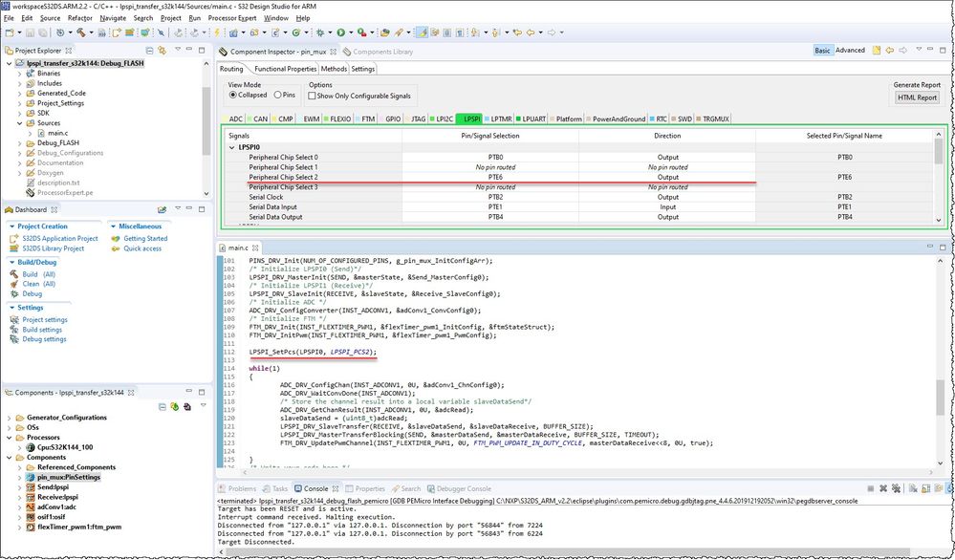Click the Clean (All) broom icon in Dashboard
Viewport: 955px width, 560px height.
(x=14, y=284)
